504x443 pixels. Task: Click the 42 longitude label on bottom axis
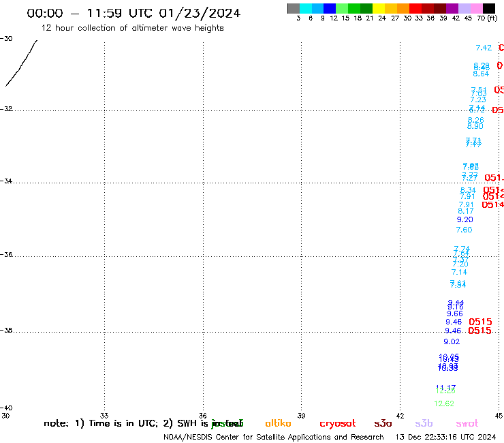tap(400, 416)
